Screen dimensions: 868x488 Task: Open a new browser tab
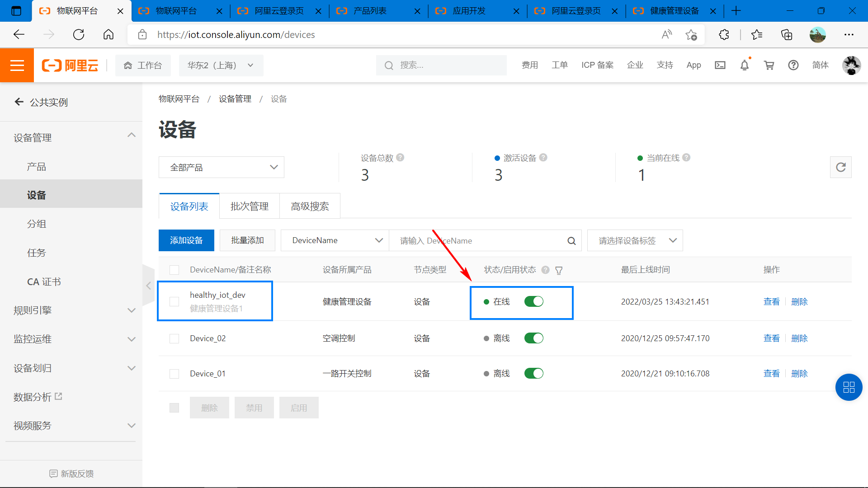[736, 11]
